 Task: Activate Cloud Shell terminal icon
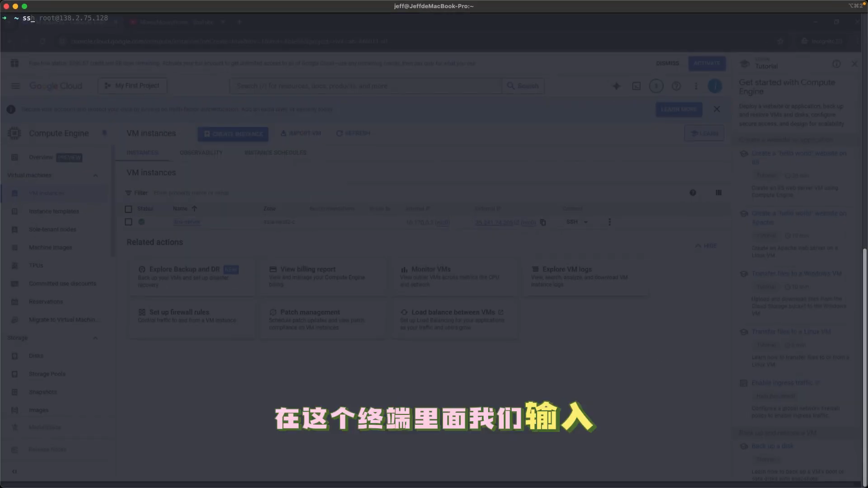[x=636, y=86]
